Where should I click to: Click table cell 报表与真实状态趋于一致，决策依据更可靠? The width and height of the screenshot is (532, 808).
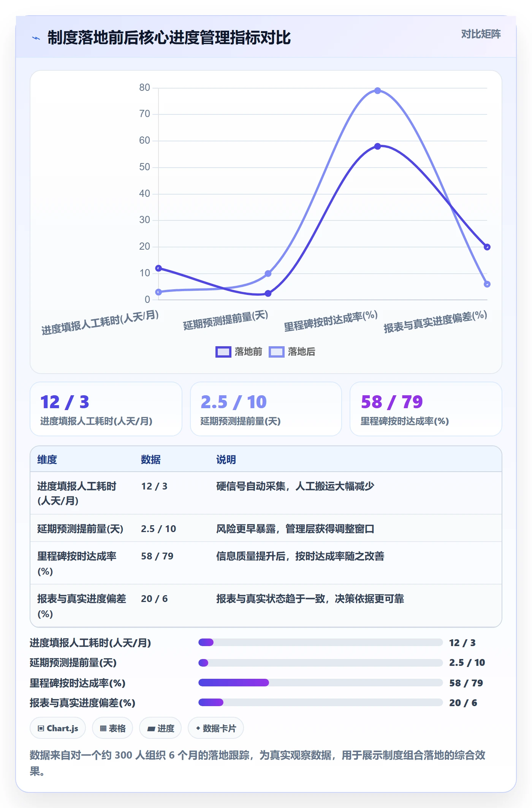click(310, 599)
